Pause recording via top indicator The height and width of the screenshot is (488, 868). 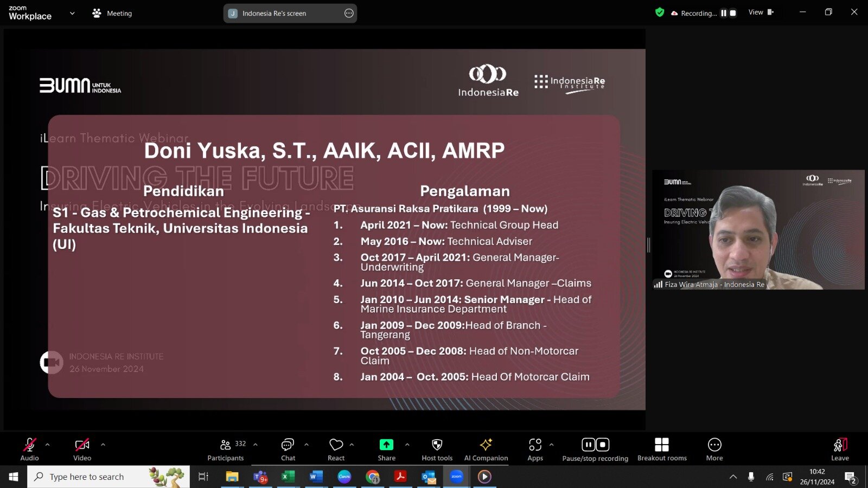click(724, 13)
